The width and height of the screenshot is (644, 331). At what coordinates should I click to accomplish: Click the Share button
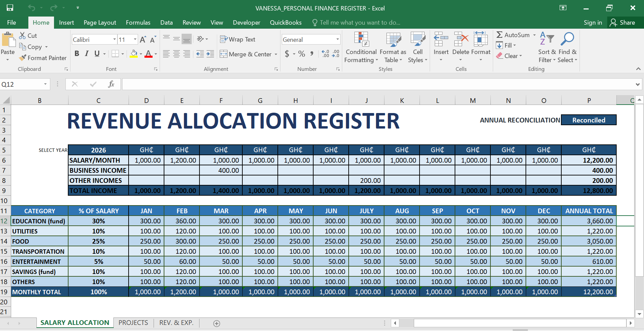pos(623,23)
